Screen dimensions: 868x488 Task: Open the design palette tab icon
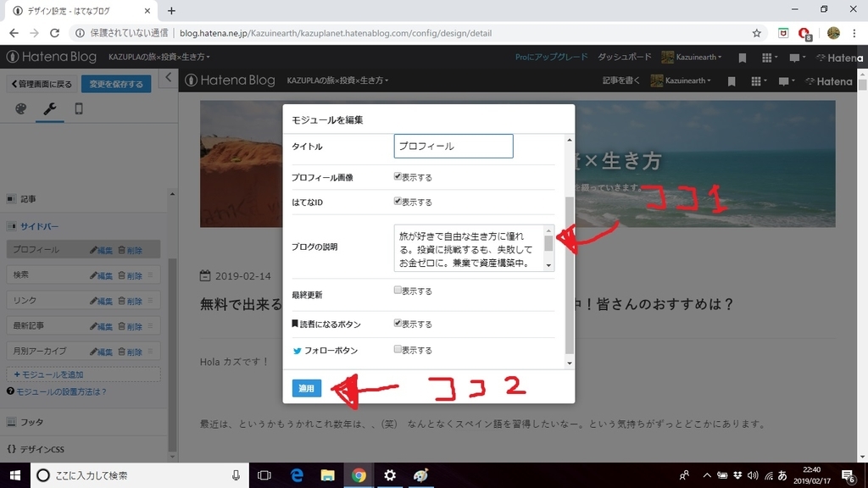(20, 109)
